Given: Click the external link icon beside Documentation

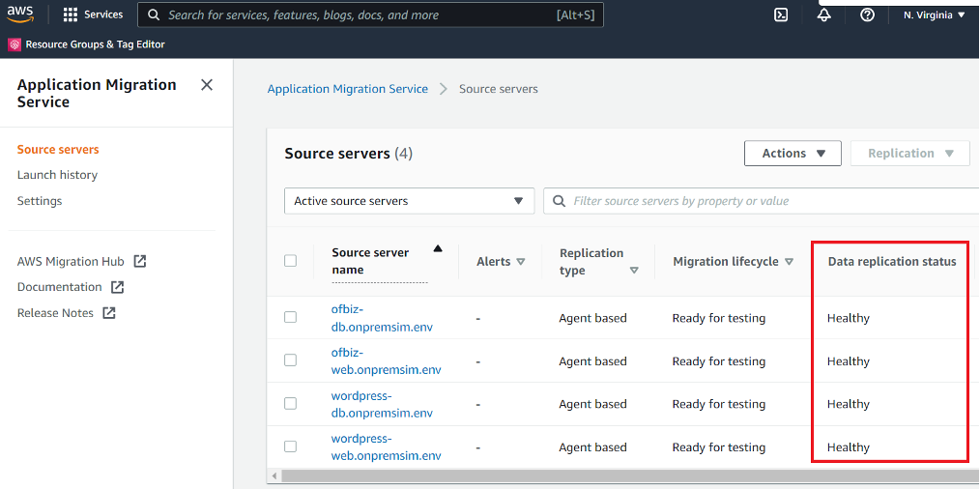Looking at the screenshot, I should [118, 287].
